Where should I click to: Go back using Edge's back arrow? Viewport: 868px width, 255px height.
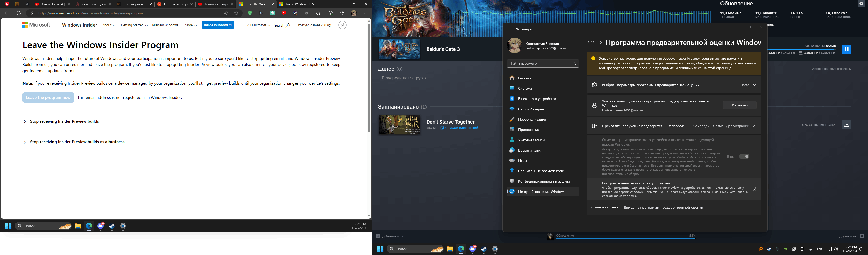pos(7,13)
